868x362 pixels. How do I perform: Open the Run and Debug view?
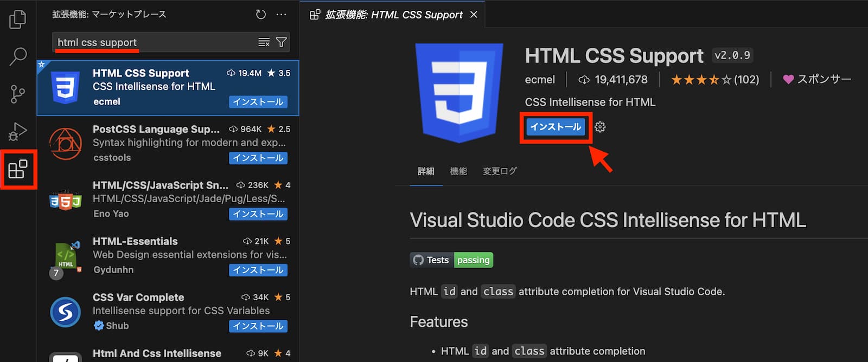[18, 132]
